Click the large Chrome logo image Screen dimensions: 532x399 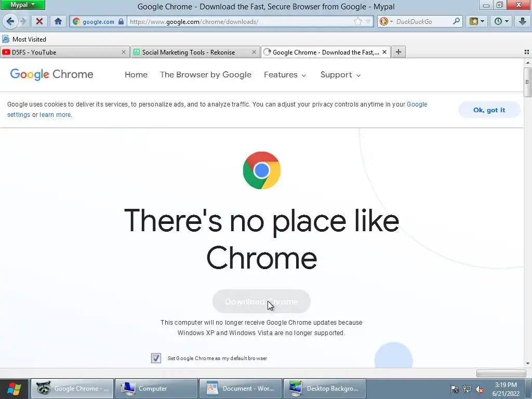pos(262,170)
